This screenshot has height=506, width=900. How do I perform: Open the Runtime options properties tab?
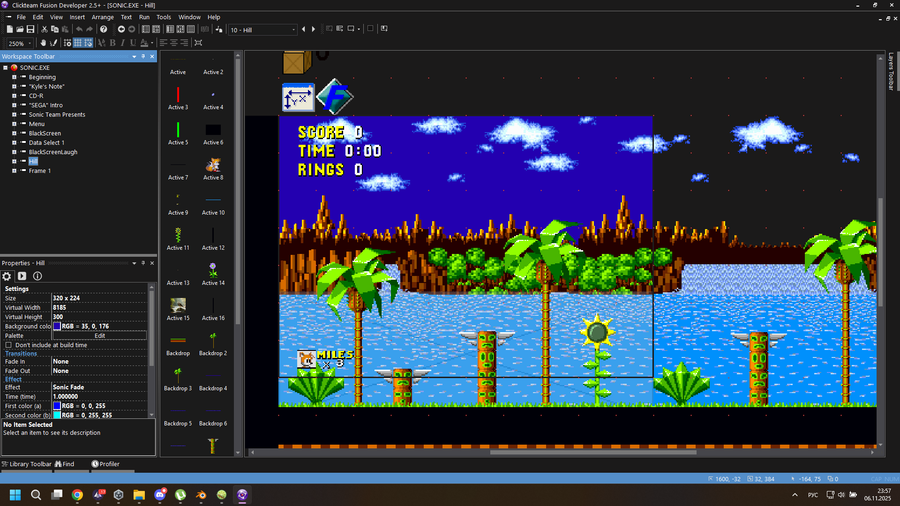22,276
